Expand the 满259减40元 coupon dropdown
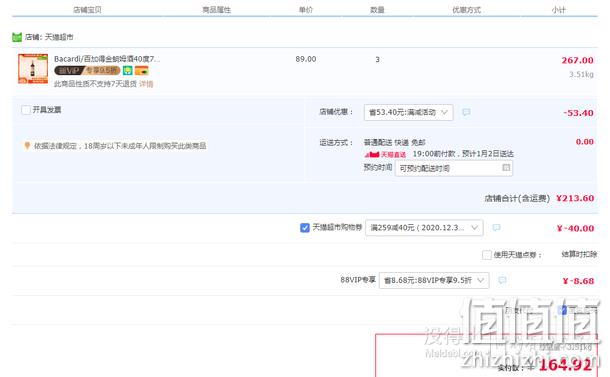This screenshot has height=377, width=610. (424, 228)
